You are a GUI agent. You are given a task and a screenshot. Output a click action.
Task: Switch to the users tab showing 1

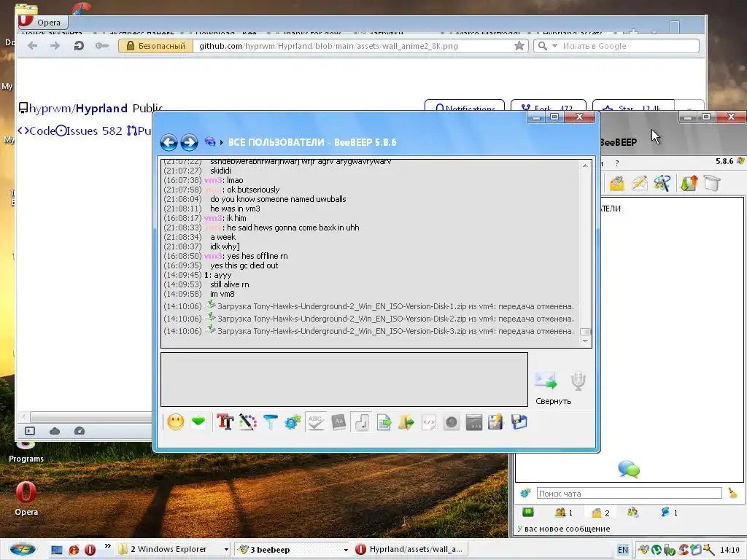(x=564, y=513)
